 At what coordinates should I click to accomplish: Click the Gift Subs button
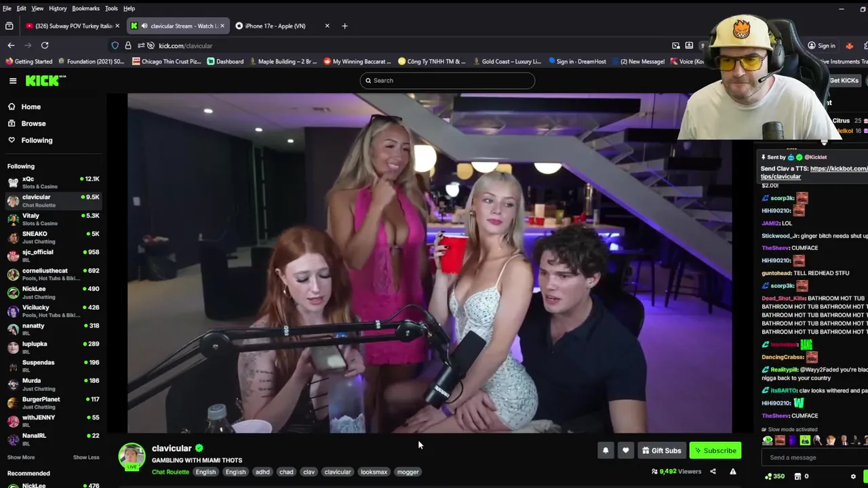click(x=661, y=451)
